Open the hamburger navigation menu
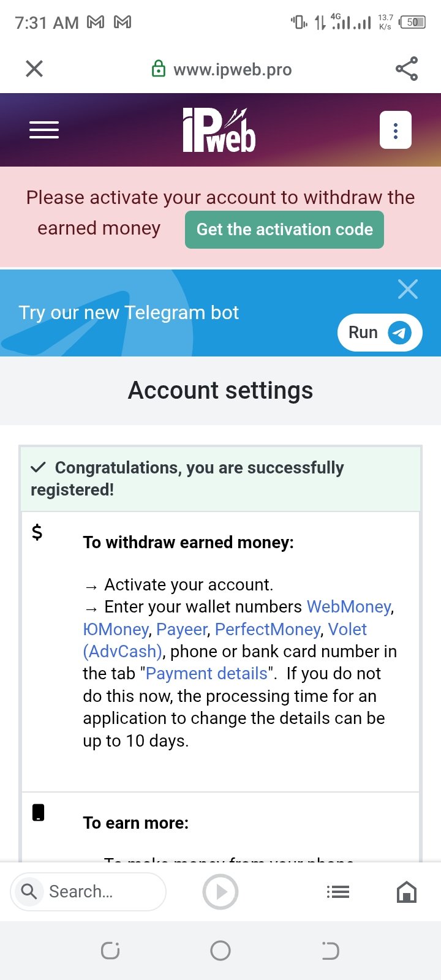Screen dimensions: 441x980 coord(44,130)
